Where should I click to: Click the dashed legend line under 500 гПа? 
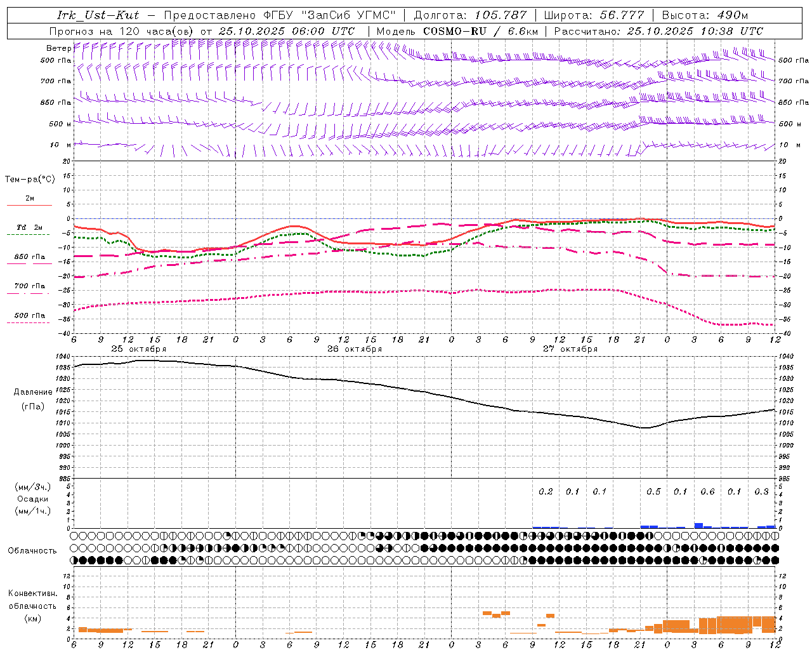(x=29, y=322)
